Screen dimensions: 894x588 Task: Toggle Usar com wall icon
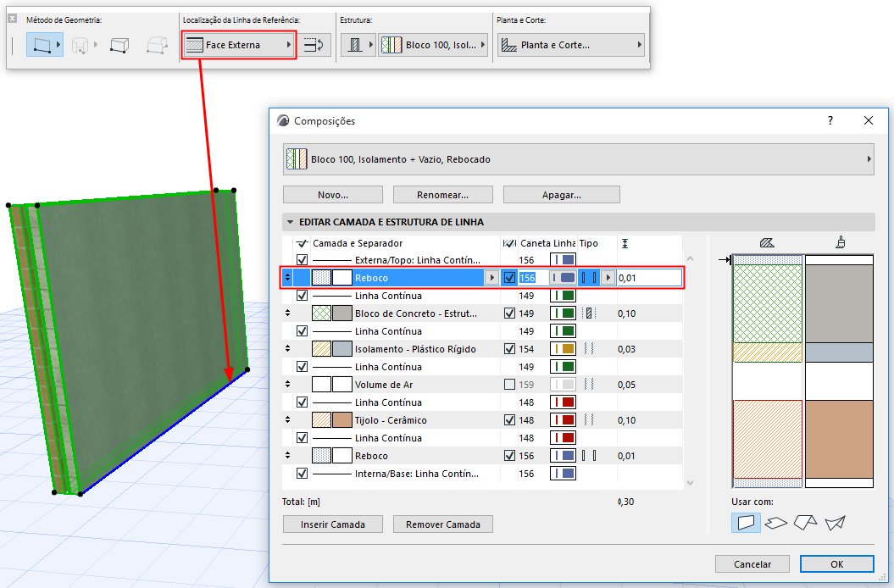pos(746,523)
